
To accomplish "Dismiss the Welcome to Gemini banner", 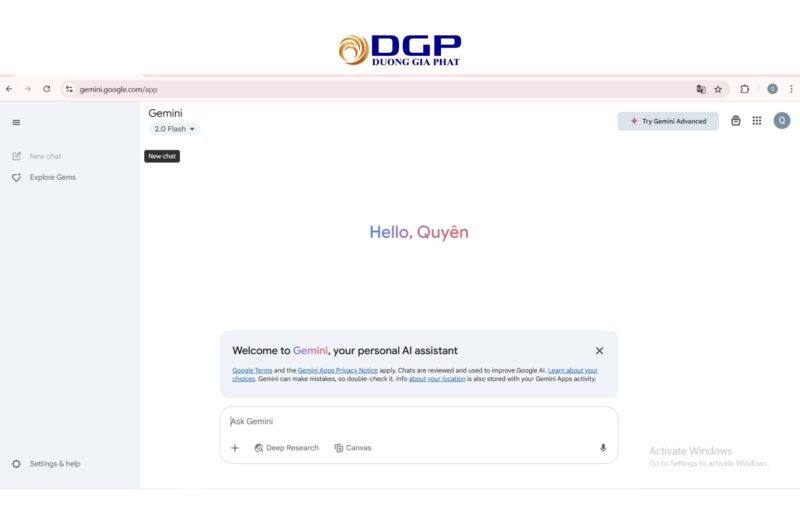I will coord(599,350).
